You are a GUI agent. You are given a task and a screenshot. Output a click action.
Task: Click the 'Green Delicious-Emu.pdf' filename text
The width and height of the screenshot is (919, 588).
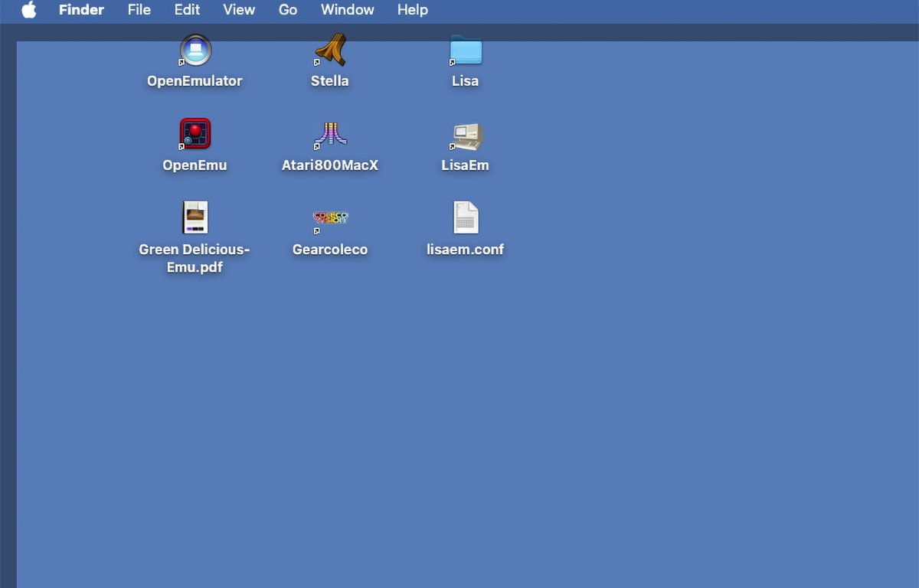(195, 258)
